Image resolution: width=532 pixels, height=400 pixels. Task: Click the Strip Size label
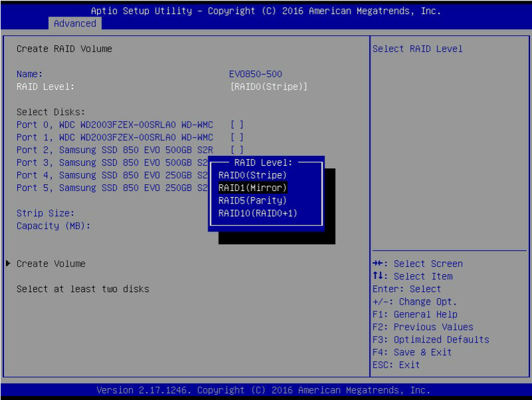pos(45,213)
